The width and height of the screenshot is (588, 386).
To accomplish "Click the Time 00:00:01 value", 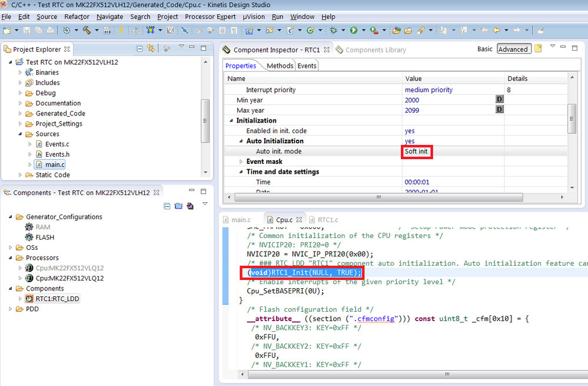I will [x=417, y=182].
